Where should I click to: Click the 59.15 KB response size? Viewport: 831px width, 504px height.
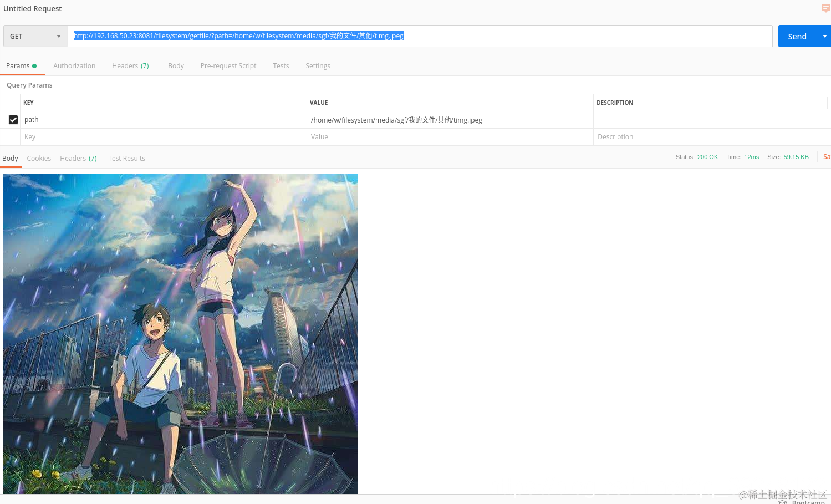pyautogui.click(x=796, y=157)
